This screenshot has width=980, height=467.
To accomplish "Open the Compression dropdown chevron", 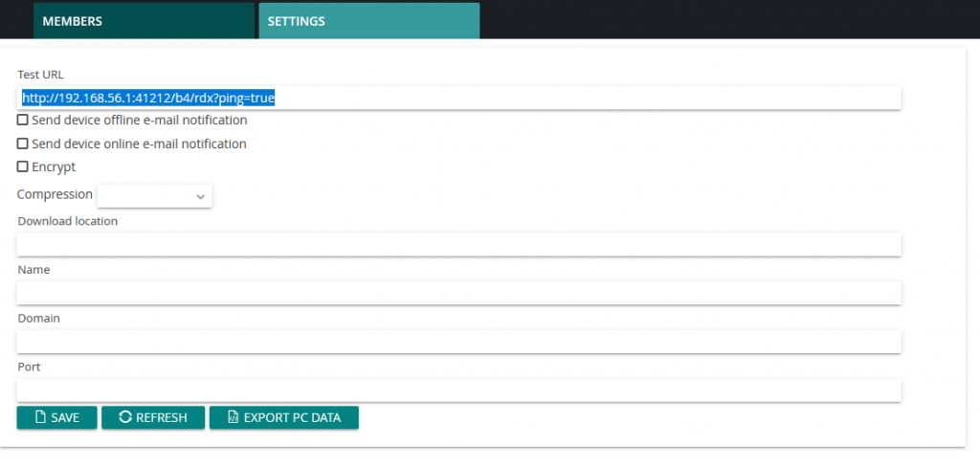I will point(201,196).
